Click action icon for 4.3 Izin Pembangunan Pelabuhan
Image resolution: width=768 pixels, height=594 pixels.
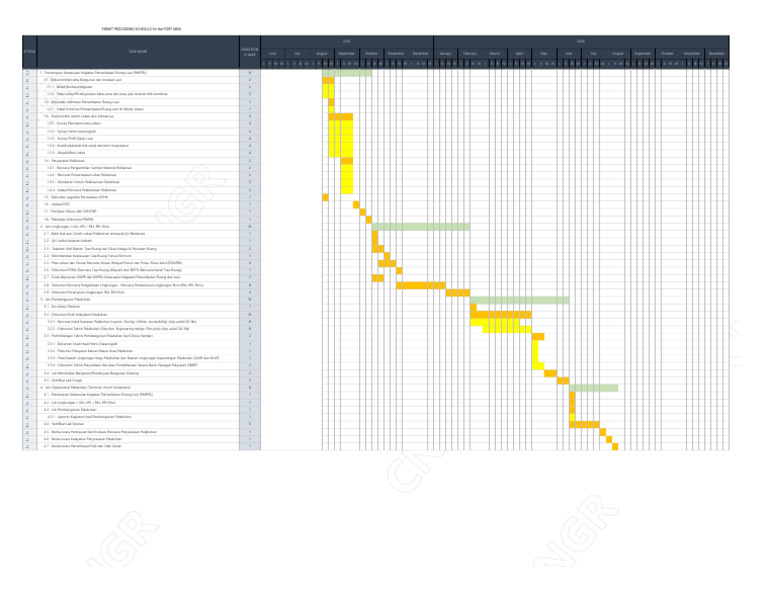pyautogui.click(x=27, y=410)
